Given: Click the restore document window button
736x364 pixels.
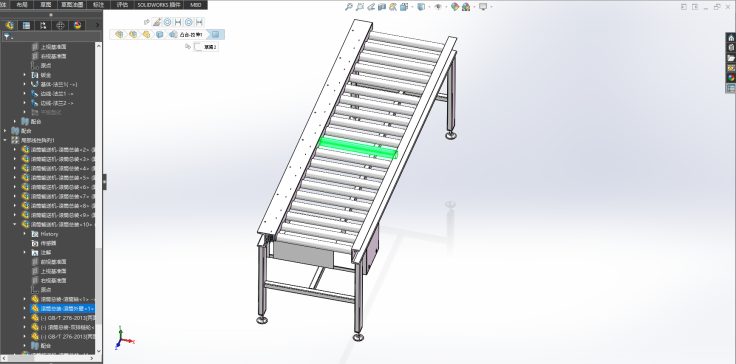Looking at the screenshot, I should (x=718, y=7).
